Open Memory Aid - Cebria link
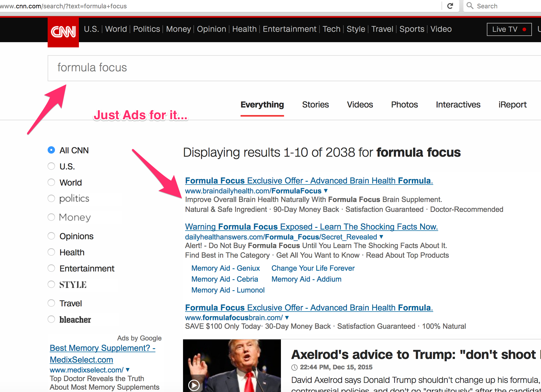Screen dimensions: 541x392 point(225,279)
